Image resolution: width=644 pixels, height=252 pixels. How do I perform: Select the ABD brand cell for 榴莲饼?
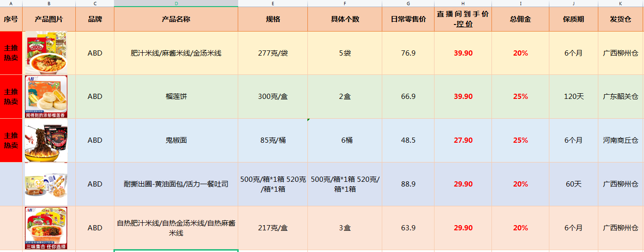point(95,97)
